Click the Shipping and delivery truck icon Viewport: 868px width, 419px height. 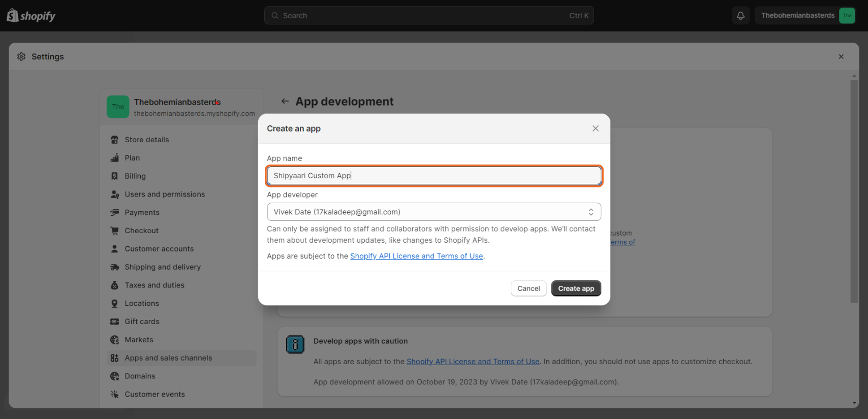(115, 267)
